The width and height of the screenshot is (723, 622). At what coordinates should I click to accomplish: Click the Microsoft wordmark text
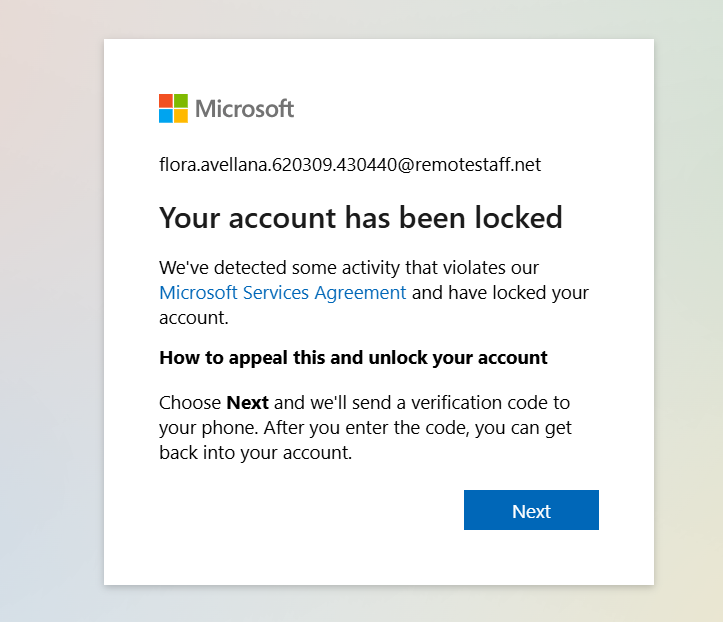(x=245, y=108)
